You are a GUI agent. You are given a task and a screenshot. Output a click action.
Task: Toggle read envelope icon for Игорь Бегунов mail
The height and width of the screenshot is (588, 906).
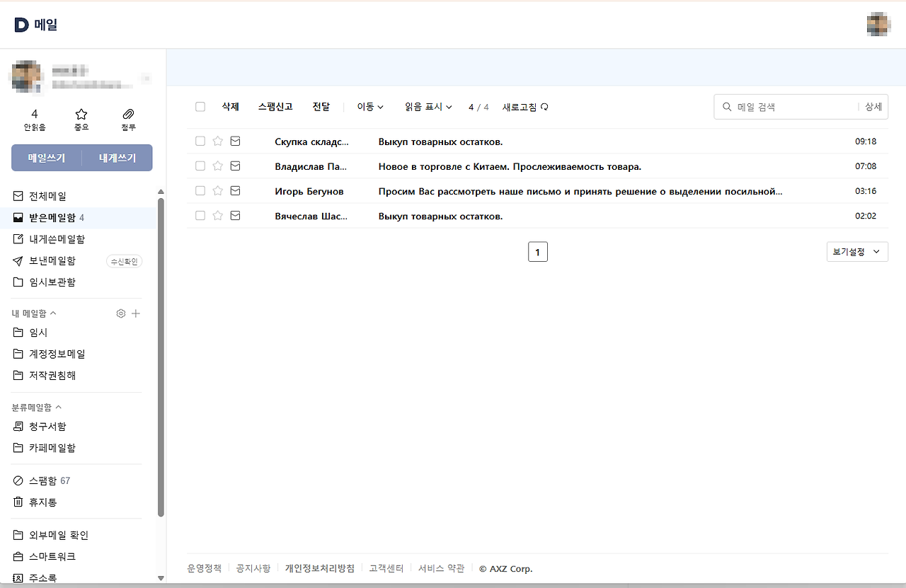236,191
